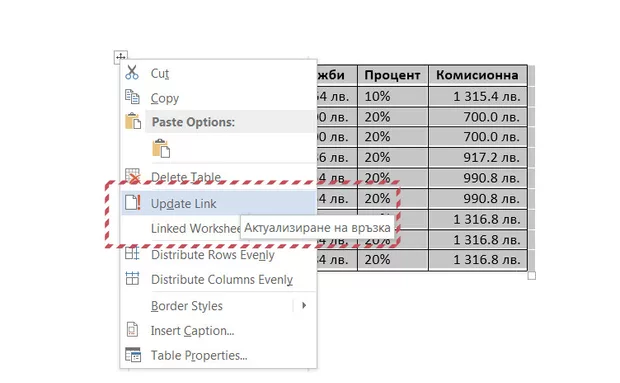The image size is (620, 383).
Task: Click the Distribute Columns Evenly icon
Action: tap(132, 278)
